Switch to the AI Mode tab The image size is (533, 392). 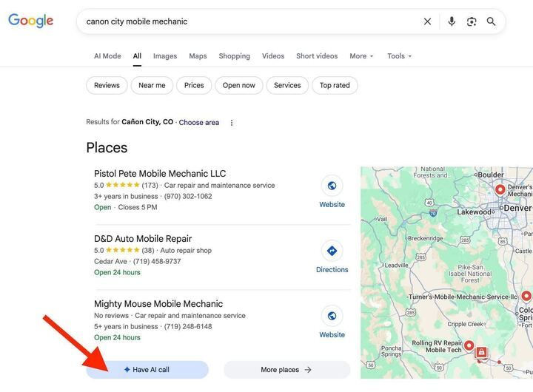[x=107, y=56]
